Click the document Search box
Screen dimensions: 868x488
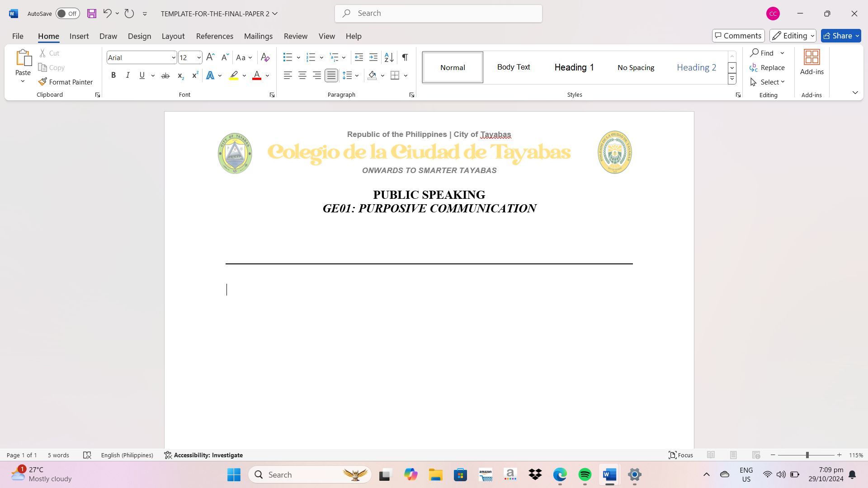coord(438,14)
